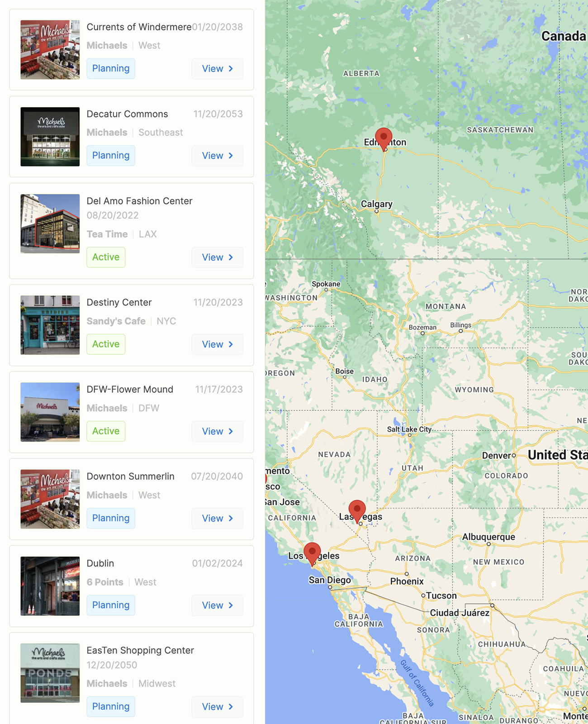Click EasTen Shopping Center thumbnail
588x724 pixels.
pos(50,673)
